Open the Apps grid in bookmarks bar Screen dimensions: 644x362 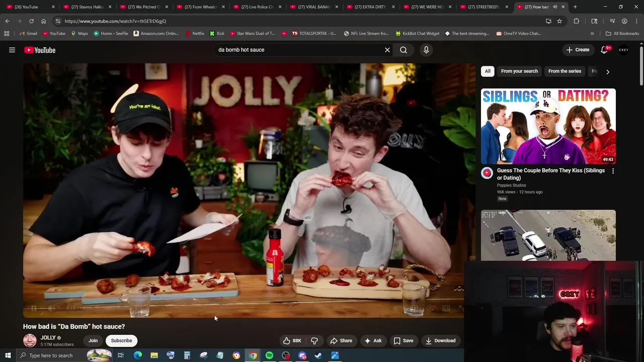click(7, 33)
